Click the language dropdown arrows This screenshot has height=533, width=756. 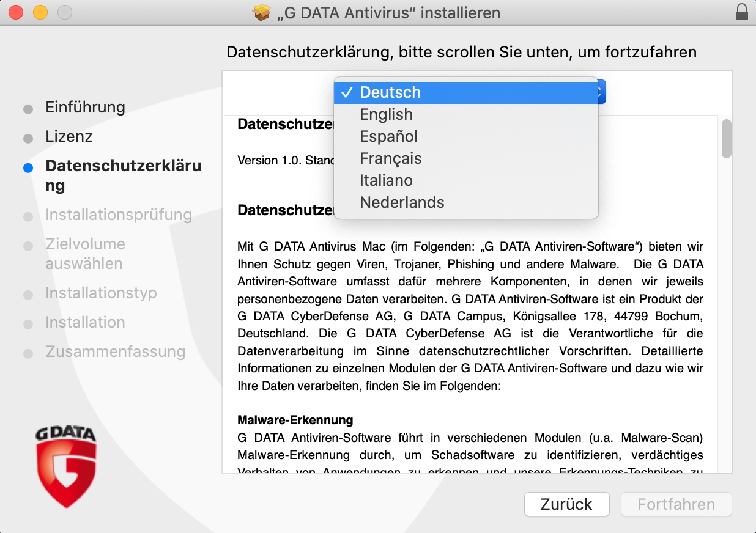[600, 92]
